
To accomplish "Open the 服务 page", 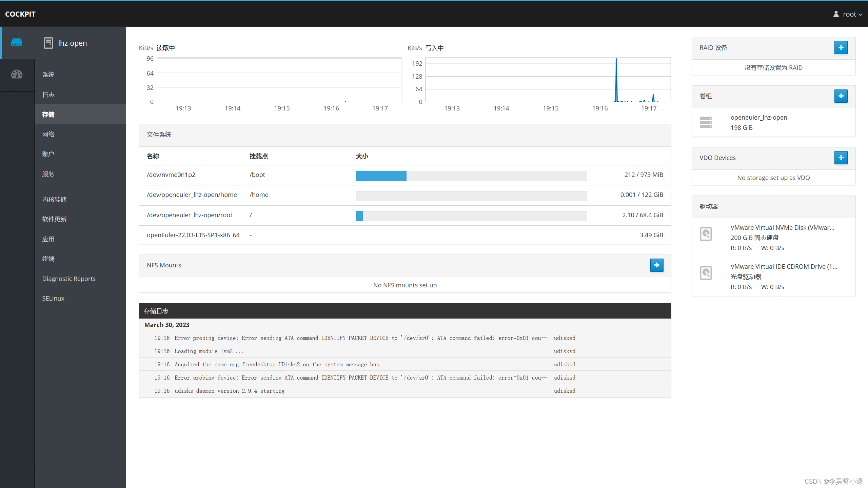I will [80, 174].
